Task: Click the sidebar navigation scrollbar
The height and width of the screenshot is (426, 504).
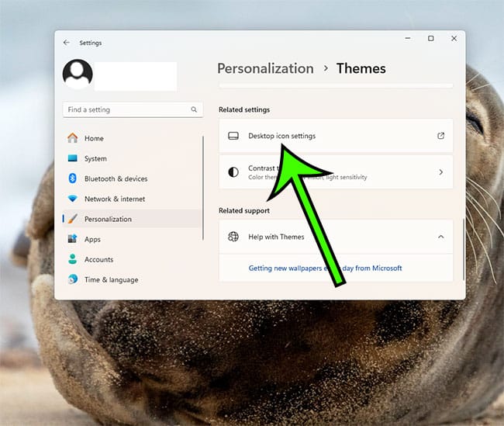Action: 203,189
